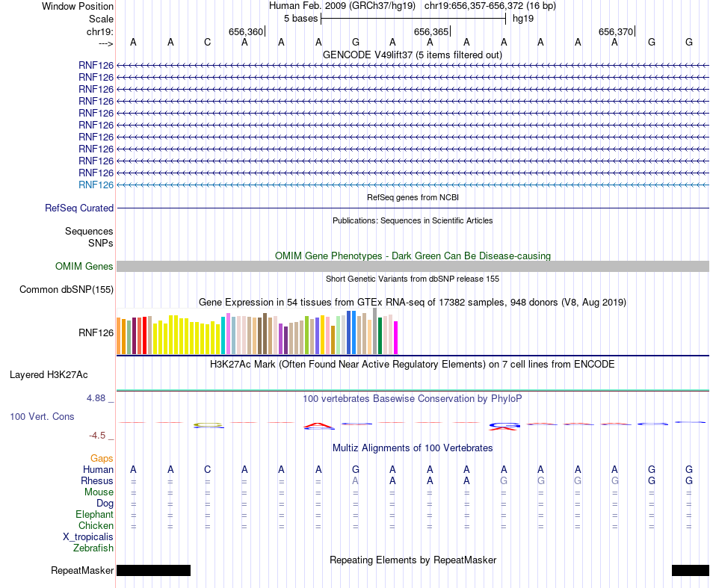The image size is (710, 588).
Task: Click the magenta last bar in the GTEx chart
Action: point(395,338)
